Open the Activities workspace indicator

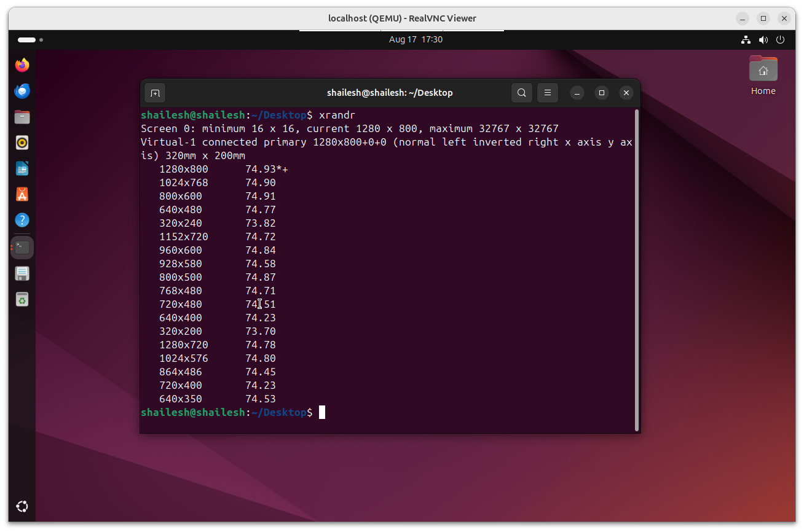click(x=30, y=40)
